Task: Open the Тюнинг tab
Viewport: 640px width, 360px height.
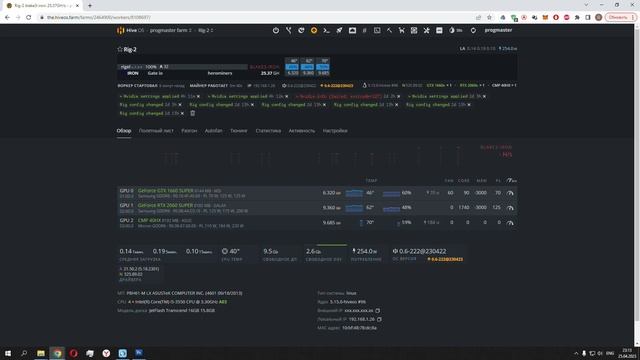Action: [x=239, y=131]
